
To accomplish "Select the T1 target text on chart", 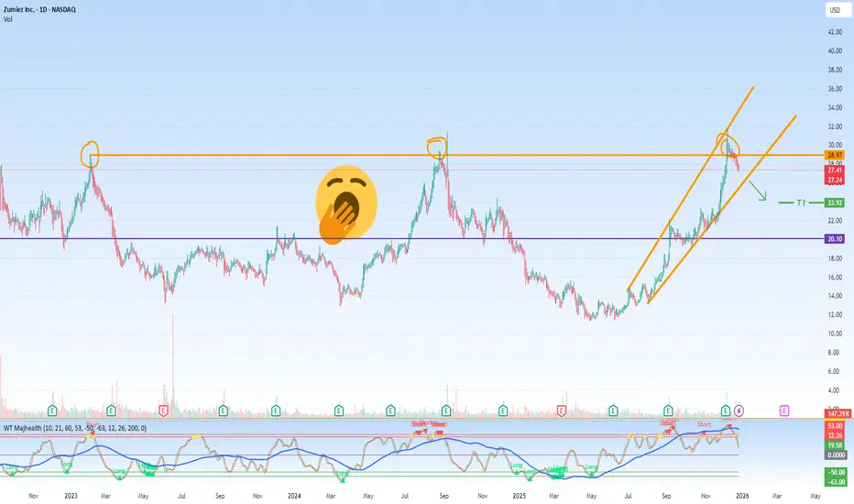I will [x=801, y=203].
